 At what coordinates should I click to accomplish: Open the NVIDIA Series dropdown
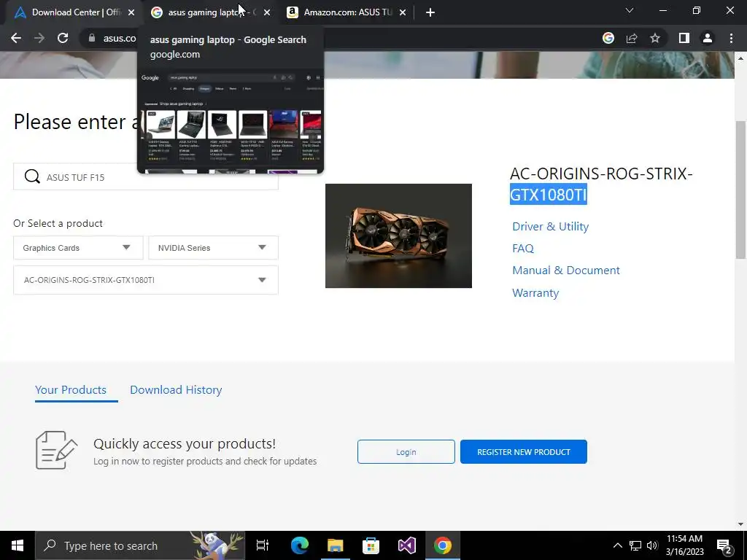[x=214, y=248]
